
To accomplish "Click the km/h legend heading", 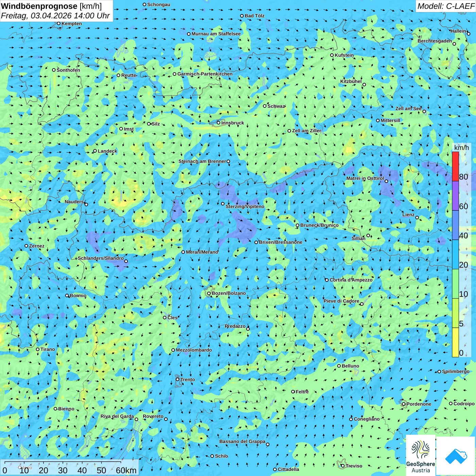I will coord(461,148).
